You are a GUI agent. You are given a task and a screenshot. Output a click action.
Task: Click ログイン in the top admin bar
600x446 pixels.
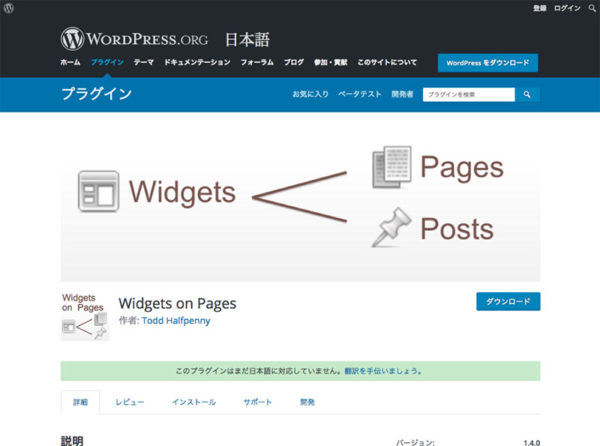pos(567,8)
